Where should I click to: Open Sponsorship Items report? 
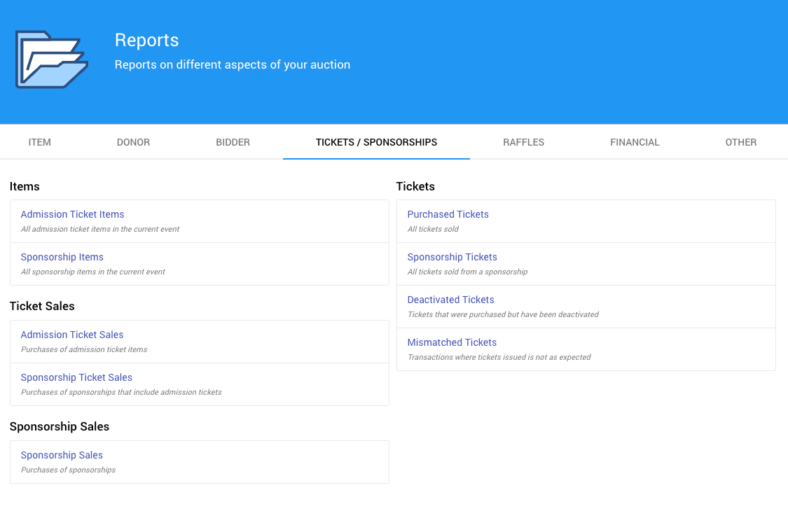pos(62,257)
